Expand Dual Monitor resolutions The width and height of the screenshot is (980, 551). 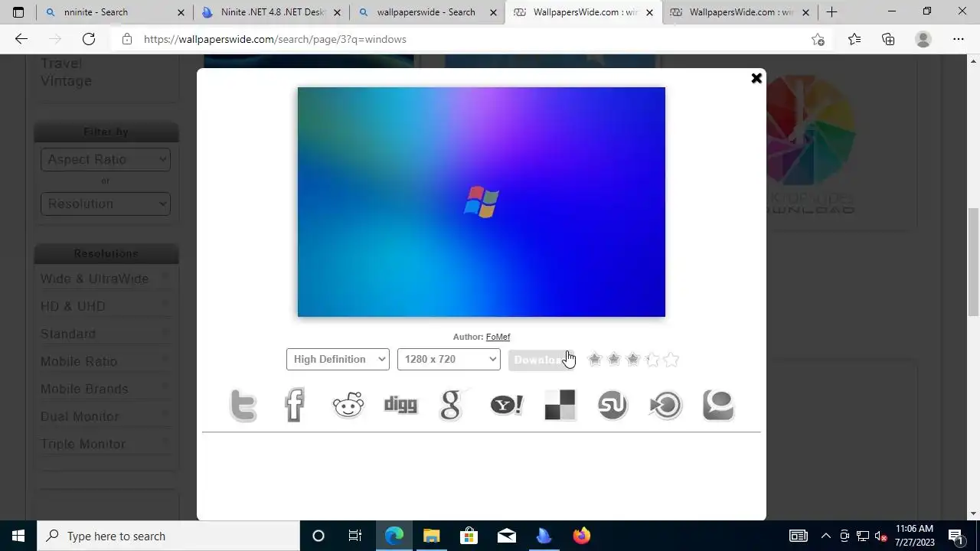[x=106, y=416]
